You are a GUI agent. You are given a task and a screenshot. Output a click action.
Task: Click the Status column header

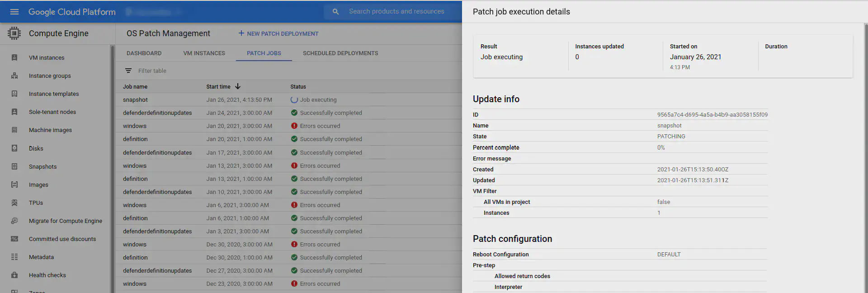tap(298, 86)
